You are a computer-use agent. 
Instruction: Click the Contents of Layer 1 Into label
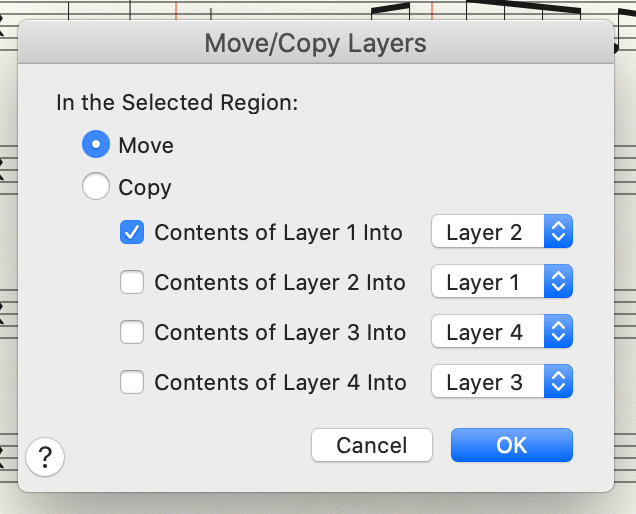tap(278, 233)
